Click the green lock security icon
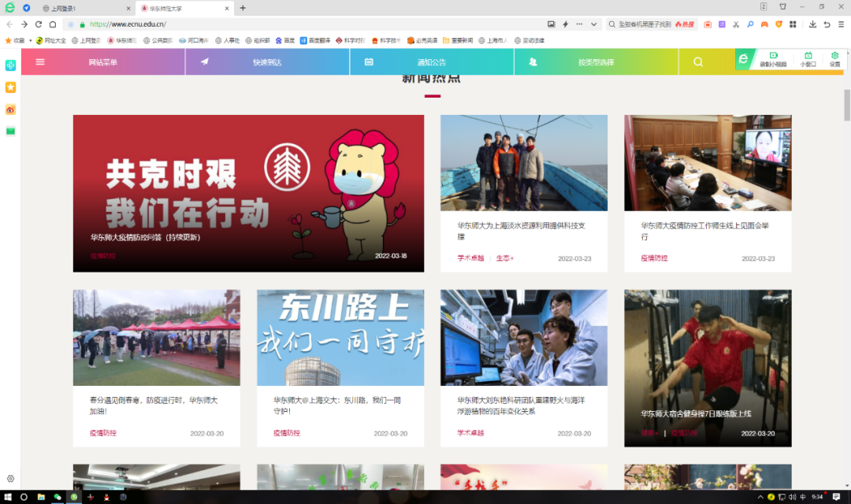The height and width of the screenshot is (504, 851). click(83, 24)
